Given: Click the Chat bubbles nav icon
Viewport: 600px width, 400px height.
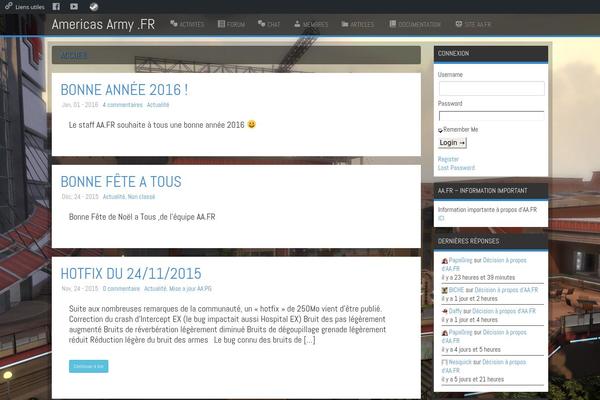Looking at the screenshot, I should (x=261, y=24).
